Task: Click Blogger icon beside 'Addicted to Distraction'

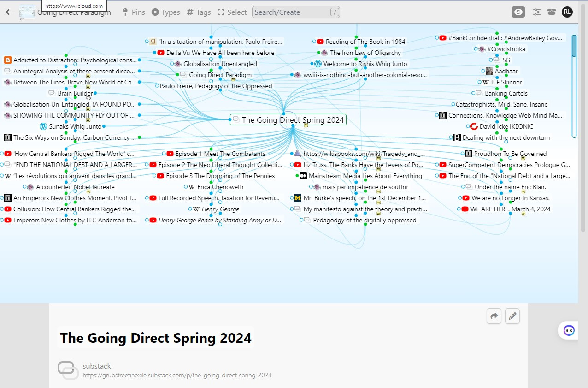Action: [x=7, y=60]
